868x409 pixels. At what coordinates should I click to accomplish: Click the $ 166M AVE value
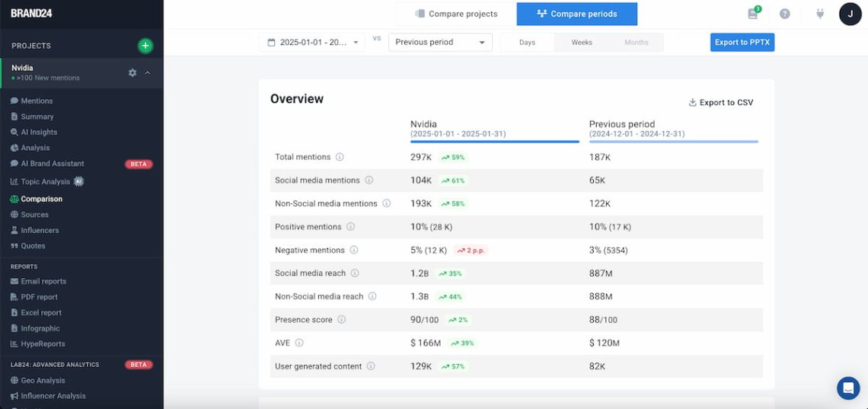[426, 343]
